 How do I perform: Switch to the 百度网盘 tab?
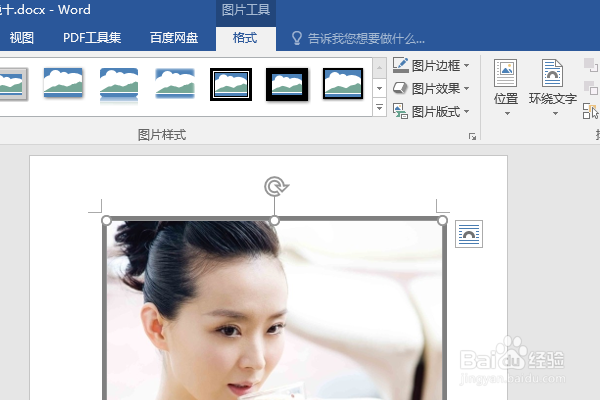tap(174, 38)
